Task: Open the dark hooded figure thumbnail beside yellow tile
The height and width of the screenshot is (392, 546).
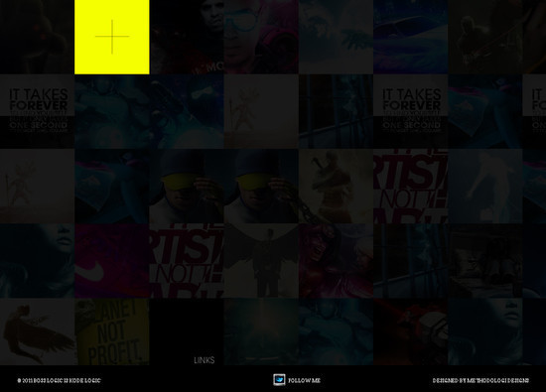Action: point(38,37)
